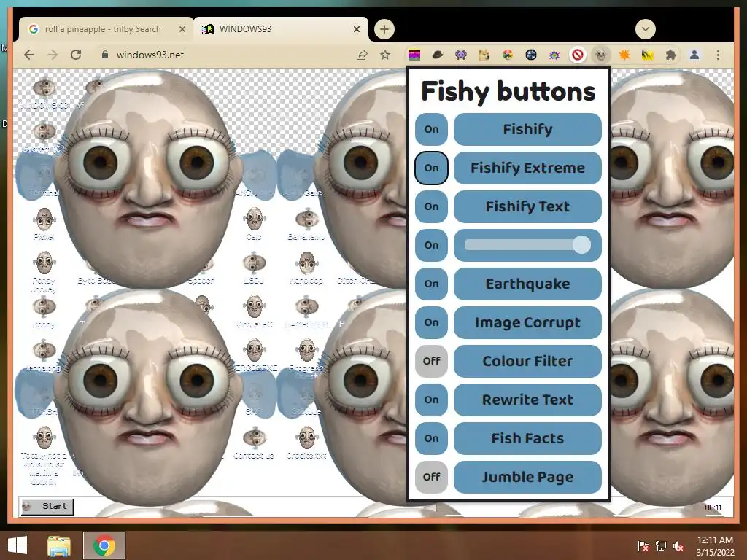This screenshot has width=747, height=560.
Task: Click the Jumble Page button
Action: click(527, 477)
